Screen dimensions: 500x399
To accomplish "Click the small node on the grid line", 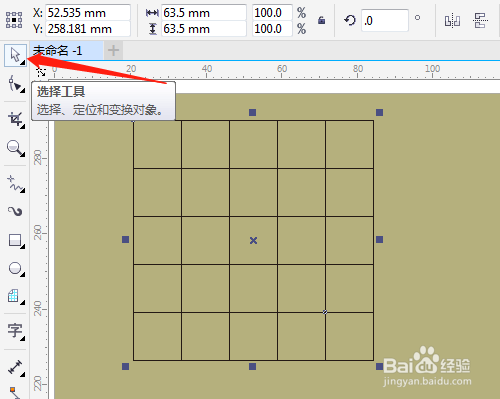I will pos(325,312).
